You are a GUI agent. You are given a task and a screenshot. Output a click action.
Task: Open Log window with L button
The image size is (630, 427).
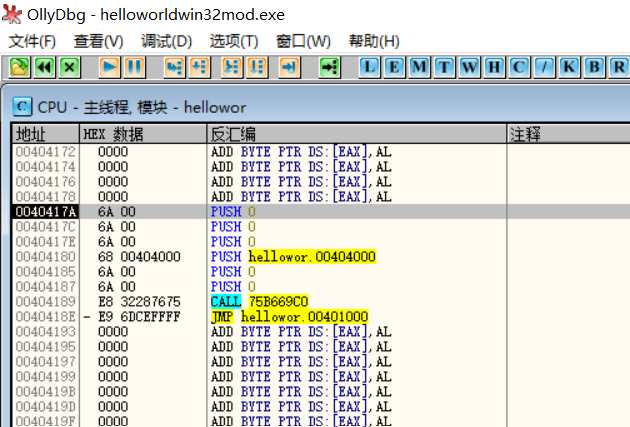pyautogui.click(x=369, y=67)
